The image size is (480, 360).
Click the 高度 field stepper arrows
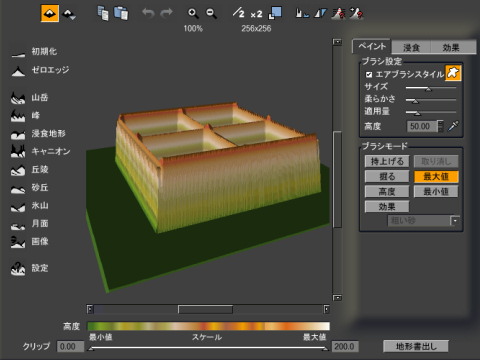(441, 126)
